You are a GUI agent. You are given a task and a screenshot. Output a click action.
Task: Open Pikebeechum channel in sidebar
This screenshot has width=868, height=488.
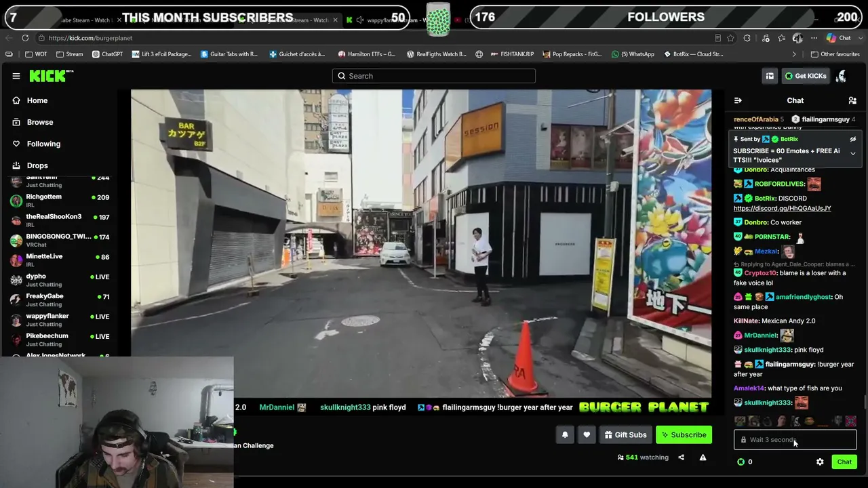pos(60,340)
